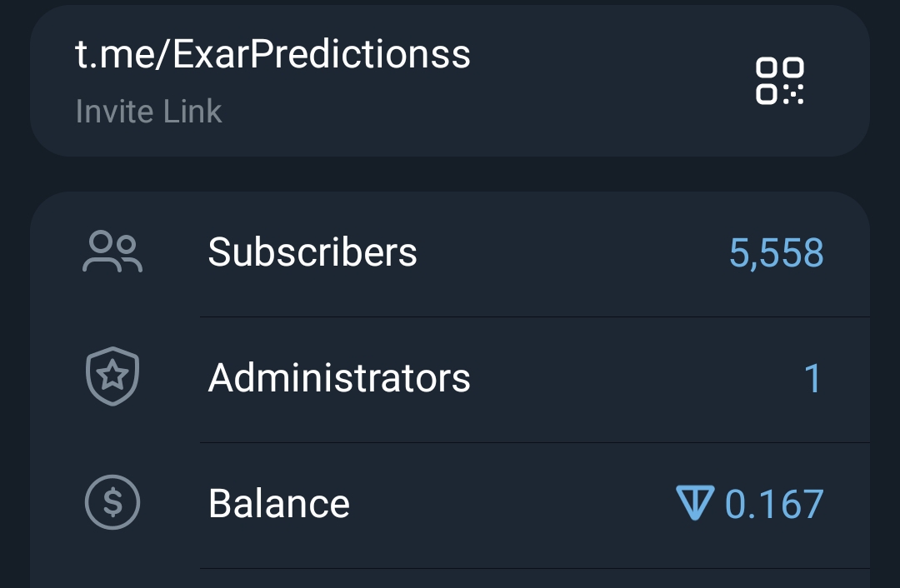Image resolution: width=900 pixels, height=588 pixels.
Task: Tap the administrators count of 1
Action: 812,379
